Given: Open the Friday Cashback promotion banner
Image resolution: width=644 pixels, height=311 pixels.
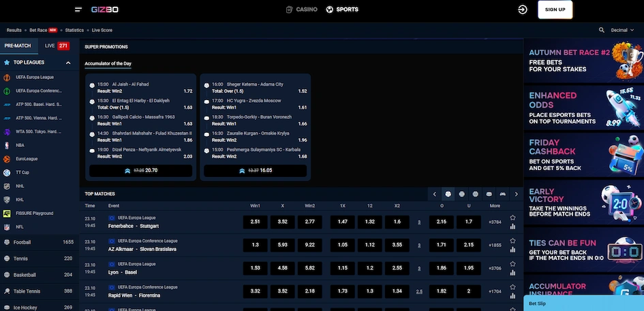Looking at the screenshot, I should pos(583,154).
